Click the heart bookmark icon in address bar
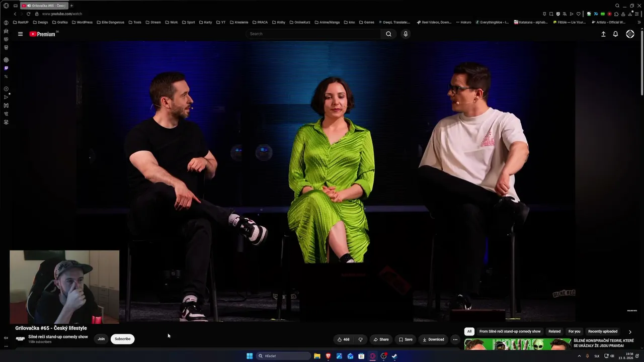The height and width of the screenshot is (362, 644). pyautogui.click(x=578, y=14)
